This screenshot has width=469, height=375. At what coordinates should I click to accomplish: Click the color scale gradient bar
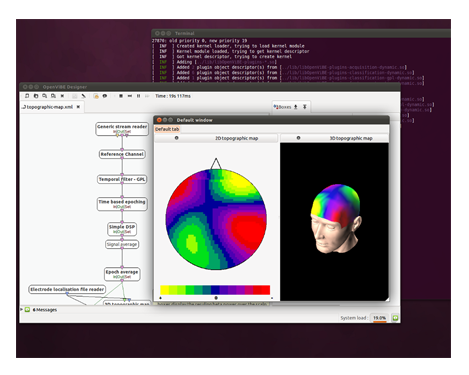[x=215, y=290]
